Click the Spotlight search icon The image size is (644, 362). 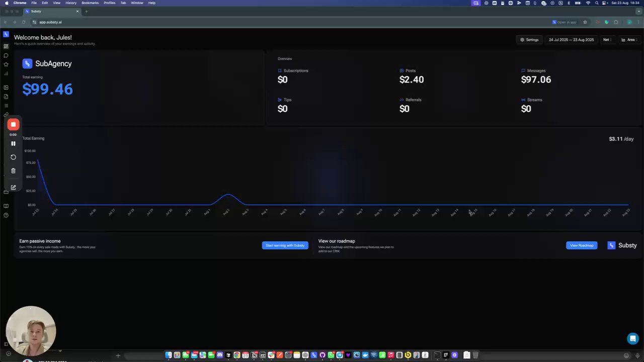coord(596,3)
